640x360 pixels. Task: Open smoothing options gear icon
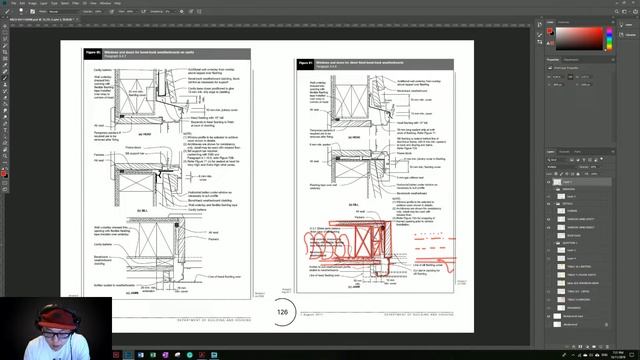click(x=181, y=11)
